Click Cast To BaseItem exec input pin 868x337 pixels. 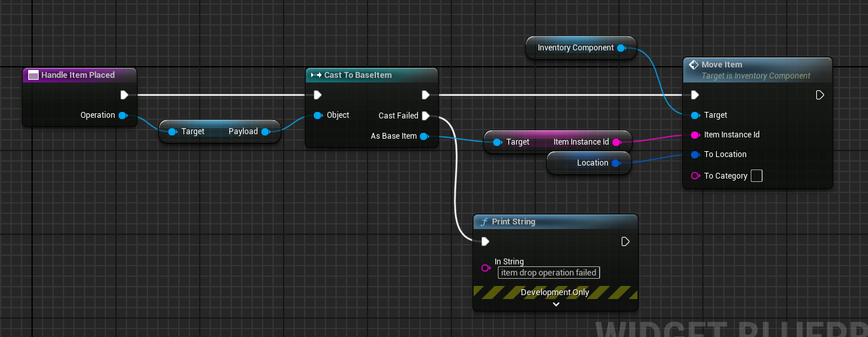(x=318, y=95)
